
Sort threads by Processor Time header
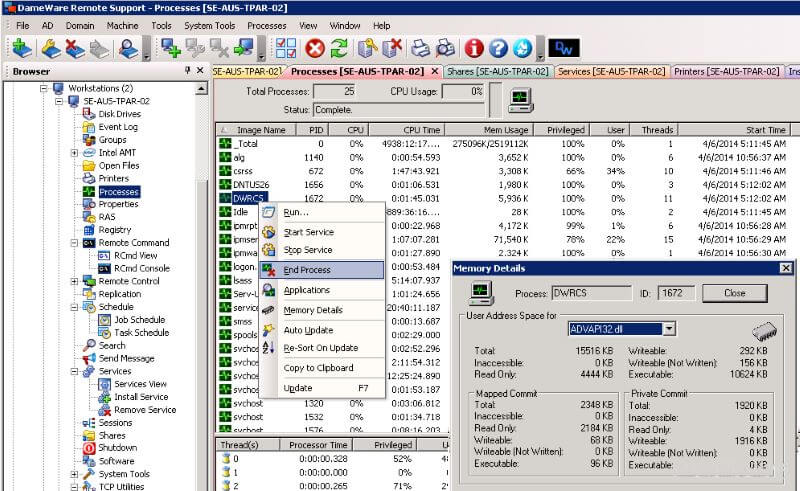click(317, 445)
